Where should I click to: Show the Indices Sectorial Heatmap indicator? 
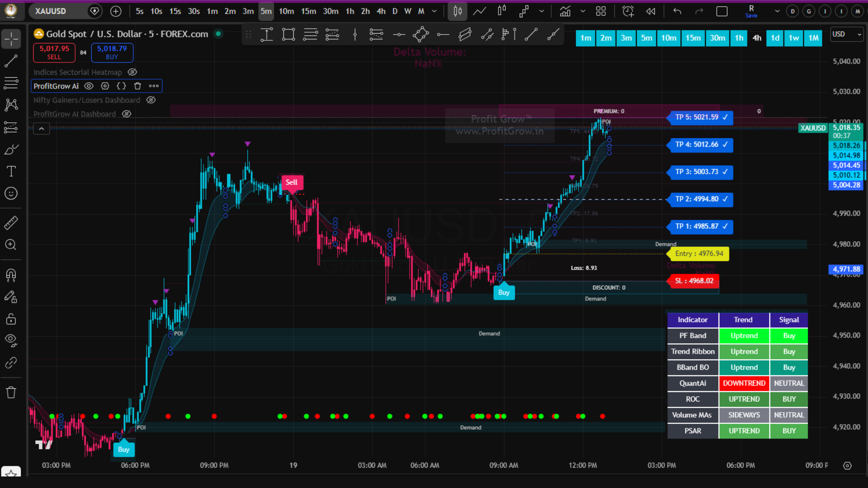pyautogui.click(x=132, y=72)
